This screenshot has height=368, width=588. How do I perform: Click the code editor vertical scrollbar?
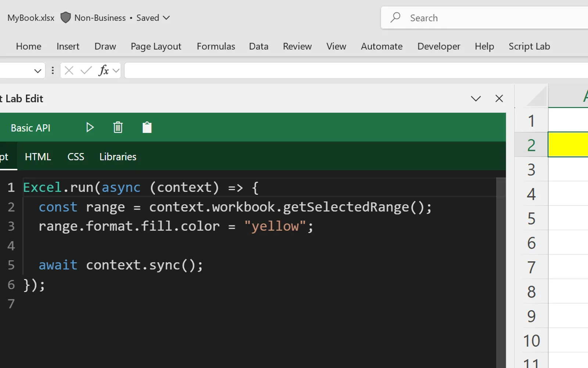click(x=501, y=272)
